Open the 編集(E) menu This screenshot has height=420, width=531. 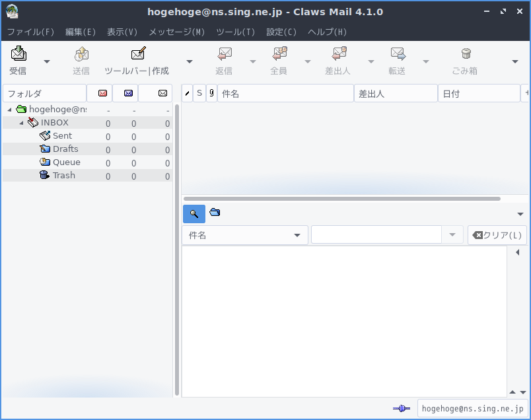pyautogui.click(x=81, y=32)
